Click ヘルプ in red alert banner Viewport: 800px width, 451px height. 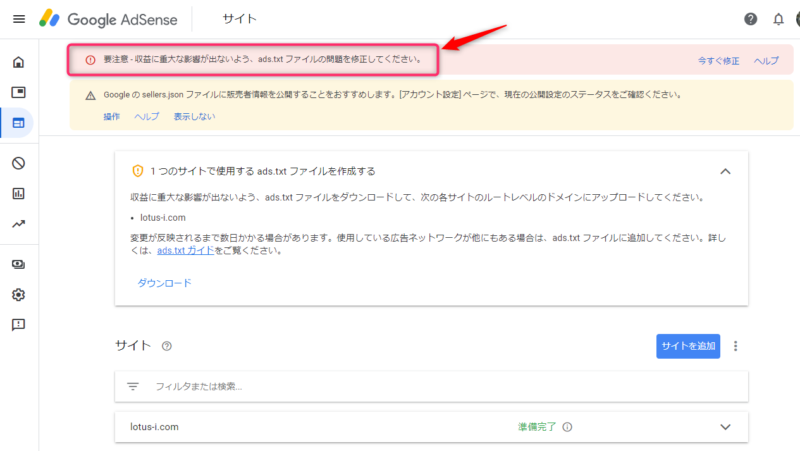766,61
